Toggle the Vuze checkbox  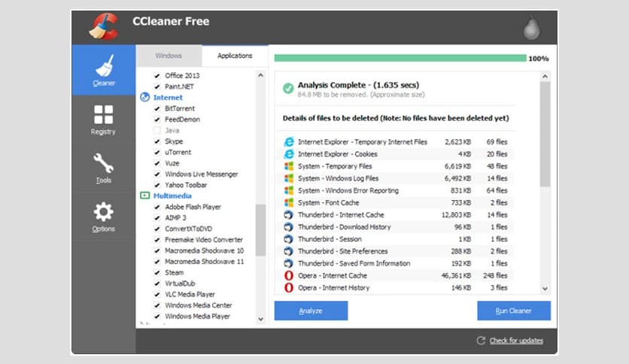157,163
